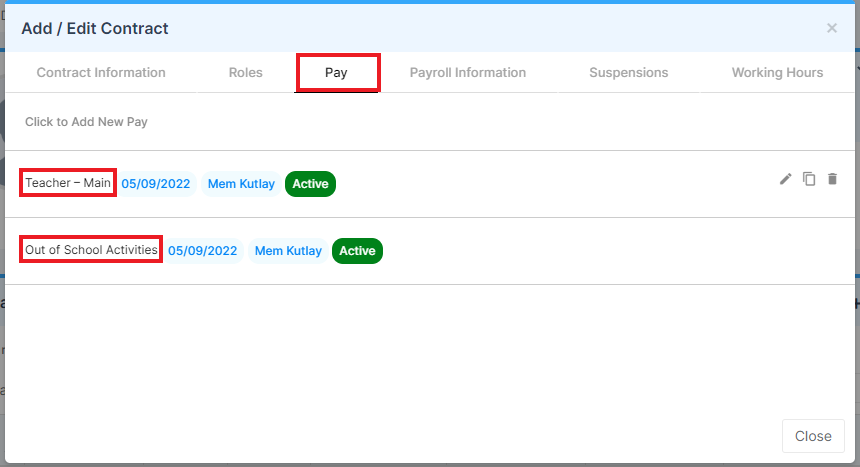This screenshot has height=467, width=860.
Task: Switch to the Roles tab
Action: (246, 72)
